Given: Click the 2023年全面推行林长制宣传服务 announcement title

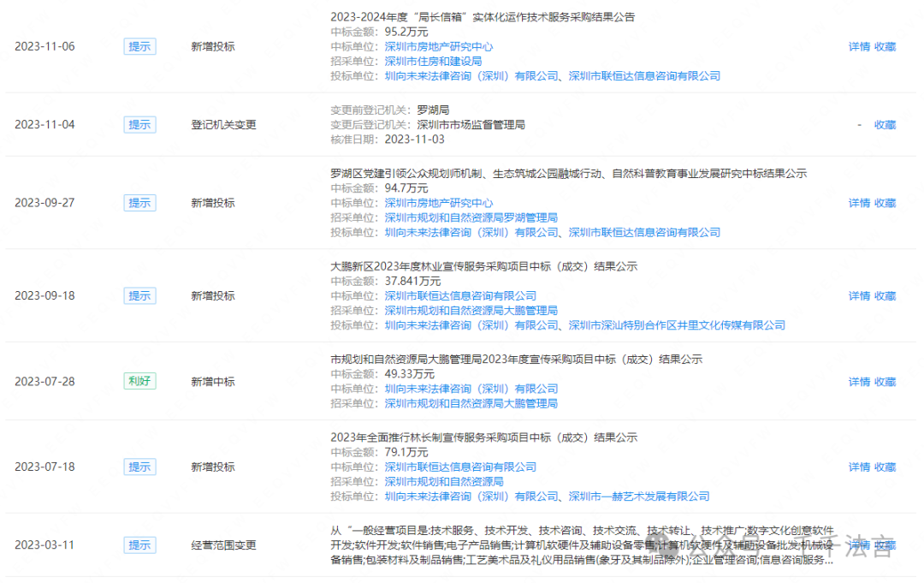Looking at the screenshot, I should 483,437.
